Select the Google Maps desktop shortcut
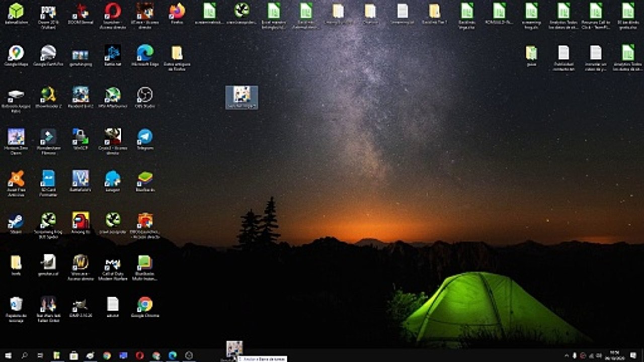 point(16,56)
